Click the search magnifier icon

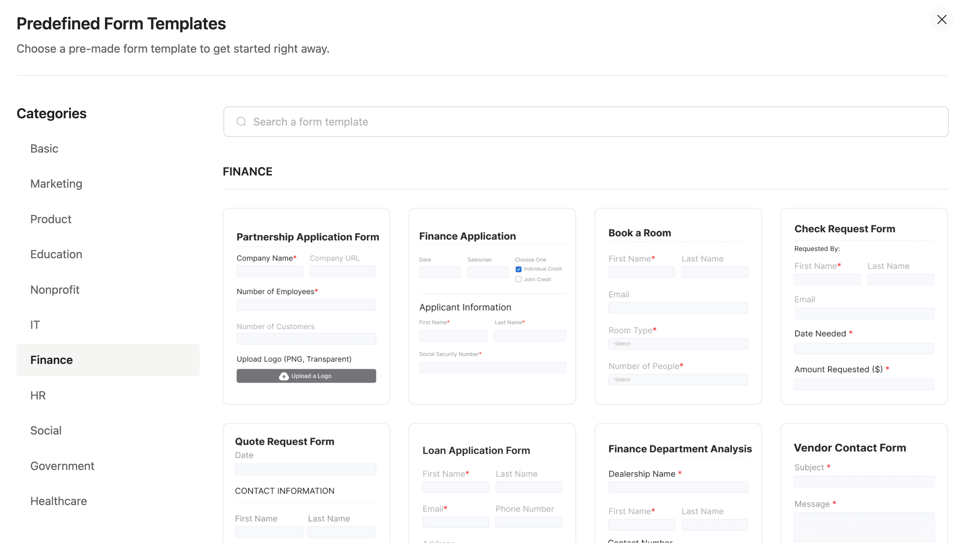pos(241,121)
